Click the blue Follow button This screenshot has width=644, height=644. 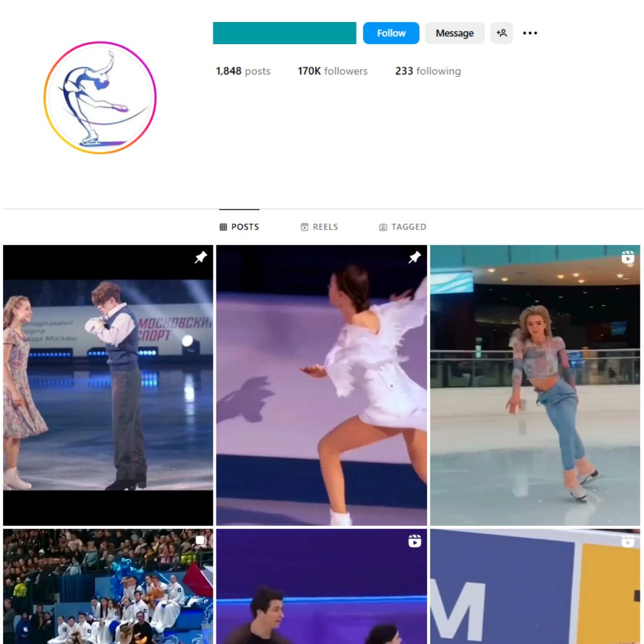pos(391,33)
